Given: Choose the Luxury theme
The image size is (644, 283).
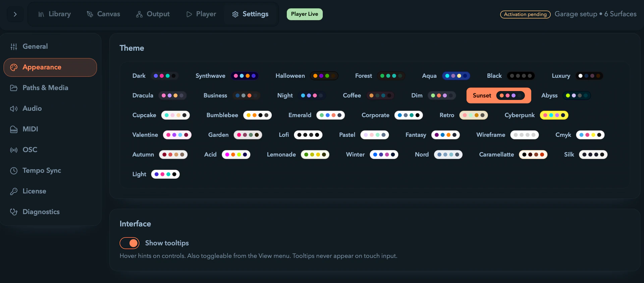Looking at the screenshot, I should pos(577,76).
